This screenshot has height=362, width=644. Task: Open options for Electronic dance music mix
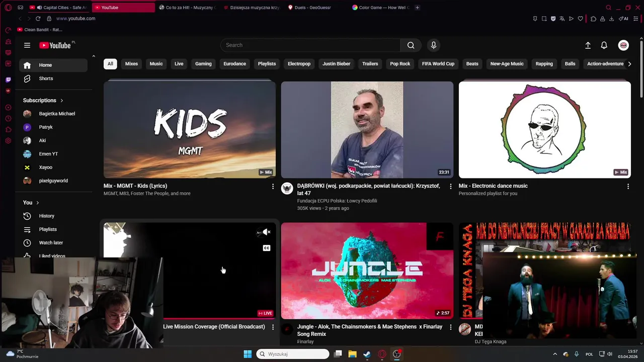(628, 187)
